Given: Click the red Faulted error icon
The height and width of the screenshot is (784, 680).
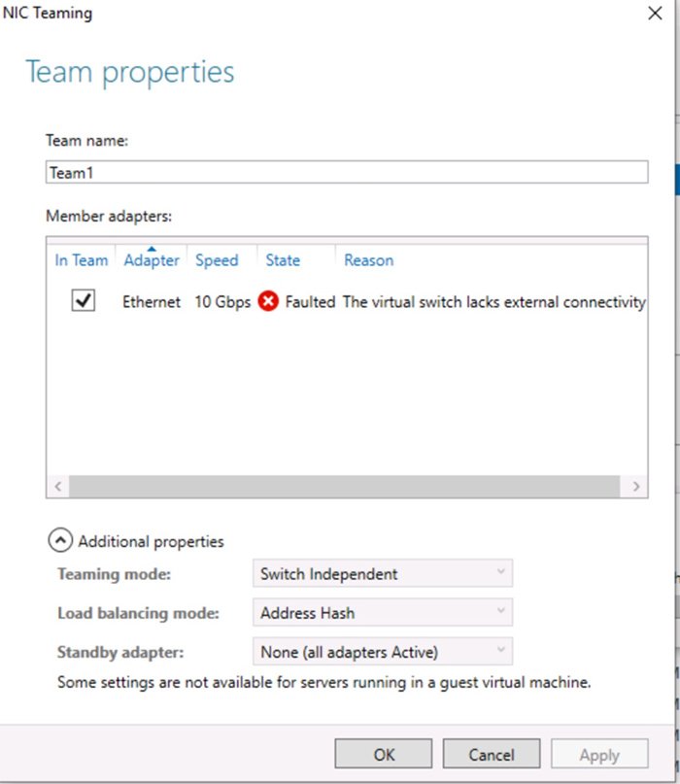Looking at the screenshot, I should [268, 302].
